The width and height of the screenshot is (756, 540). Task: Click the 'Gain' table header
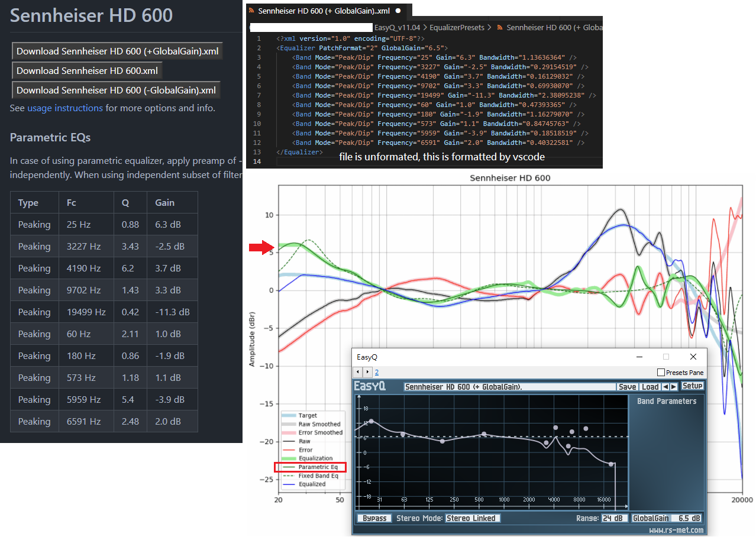(172, 202)
